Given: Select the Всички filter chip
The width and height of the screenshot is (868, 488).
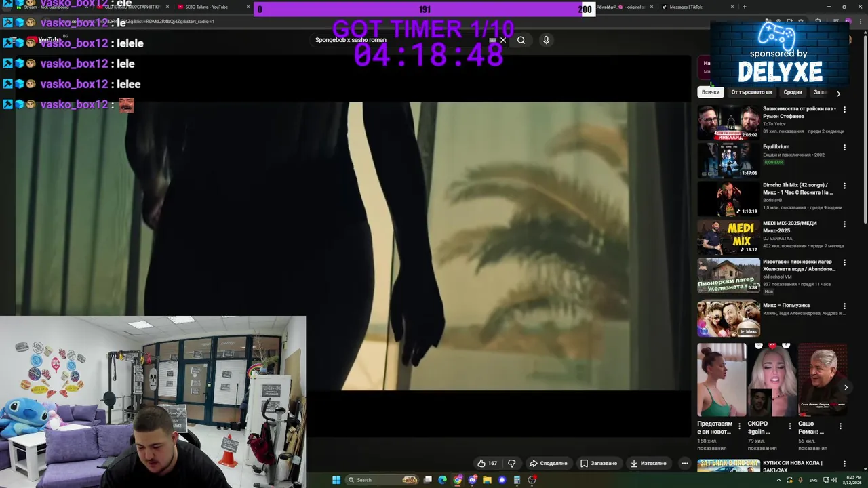Looking at the screenshot, I should (711, 92).
